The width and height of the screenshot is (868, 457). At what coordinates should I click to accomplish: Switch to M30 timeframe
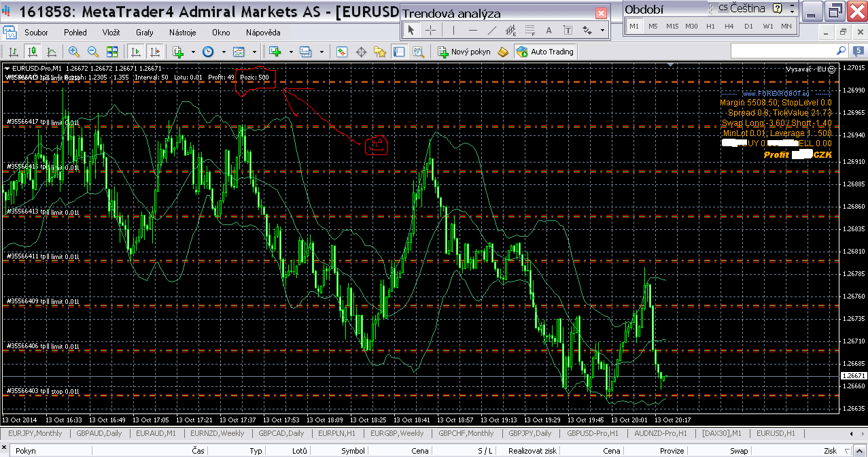(x=691, y=26)
